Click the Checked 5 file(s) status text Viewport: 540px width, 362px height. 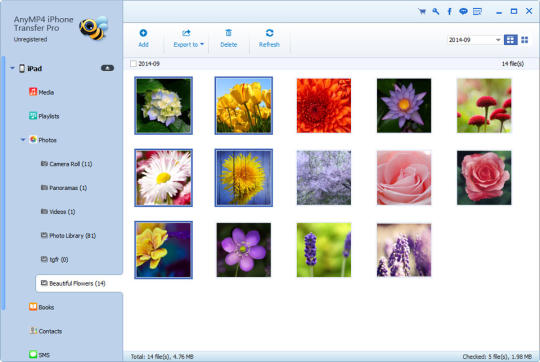(x=497, y=356)
